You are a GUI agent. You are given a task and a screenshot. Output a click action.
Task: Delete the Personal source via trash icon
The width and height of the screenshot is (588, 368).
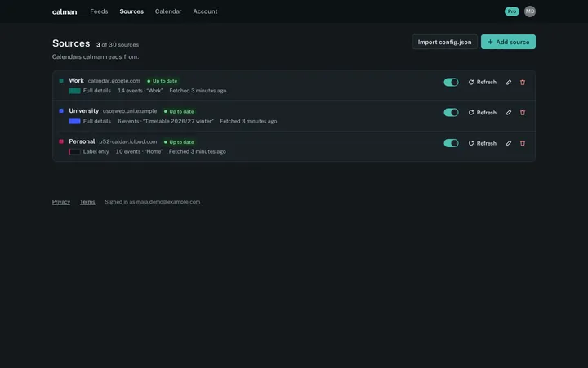(523, 143)
